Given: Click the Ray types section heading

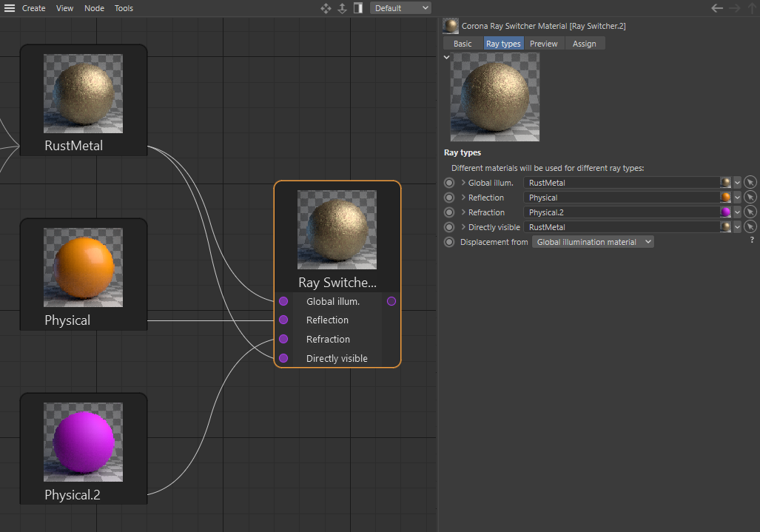Looking at the screenshot, I should (x=463, y=152).
